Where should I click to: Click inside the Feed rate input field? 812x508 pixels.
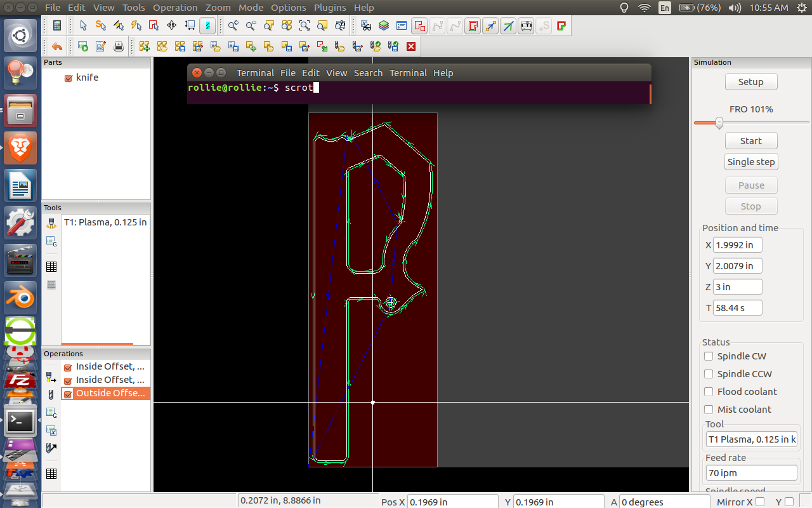point(751,472)
